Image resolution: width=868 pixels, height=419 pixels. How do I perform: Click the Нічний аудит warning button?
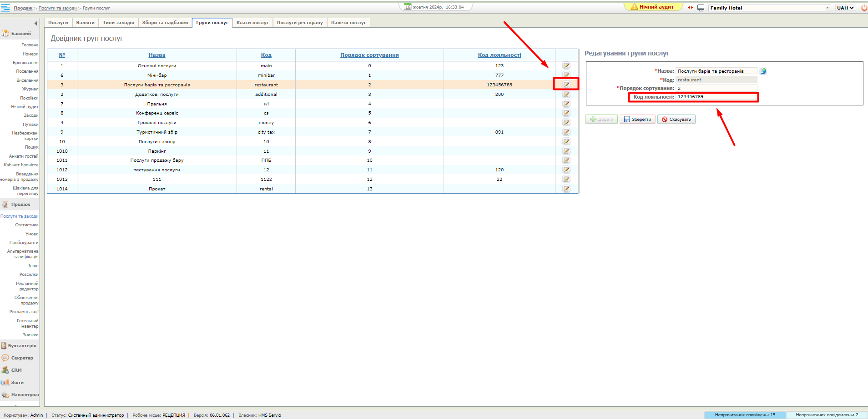pos(653,7)
